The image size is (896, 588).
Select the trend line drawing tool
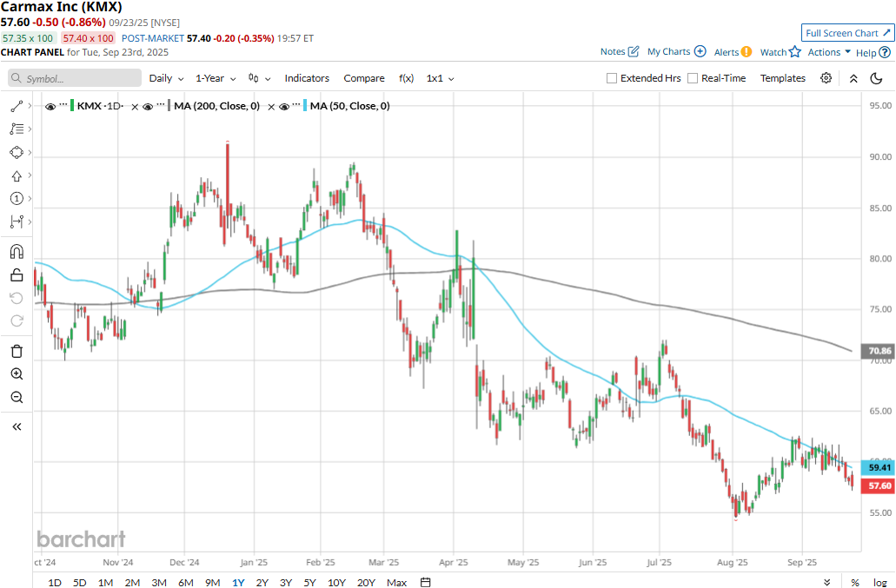point(17,106)
